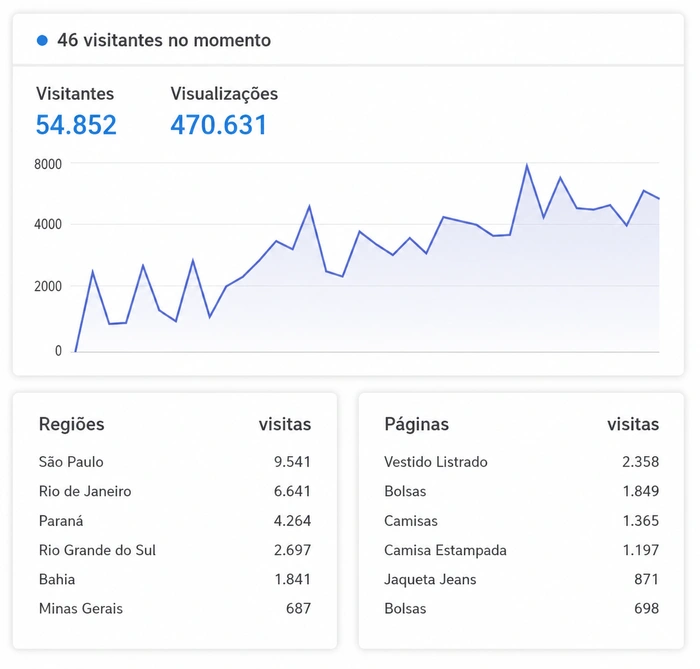
Task: Click the Visualizações label
Action: tap(224, 94)
